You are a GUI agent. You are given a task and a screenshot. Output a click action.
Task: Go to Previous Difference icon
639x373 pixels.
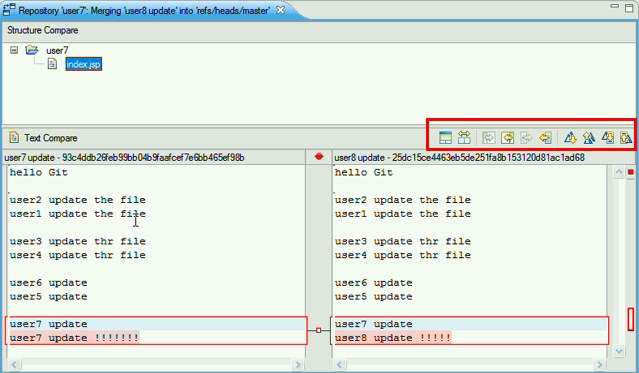[x=589, y=138]
